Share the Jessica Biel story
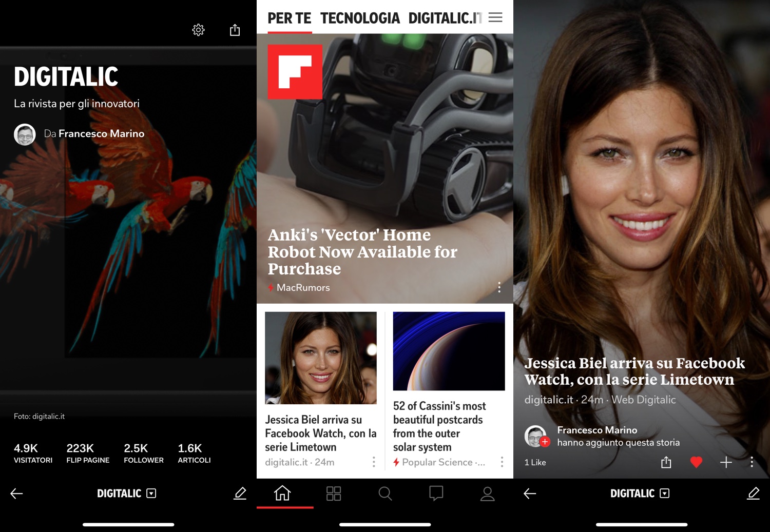This screenshot has width=770, height=532. point(666,462)
